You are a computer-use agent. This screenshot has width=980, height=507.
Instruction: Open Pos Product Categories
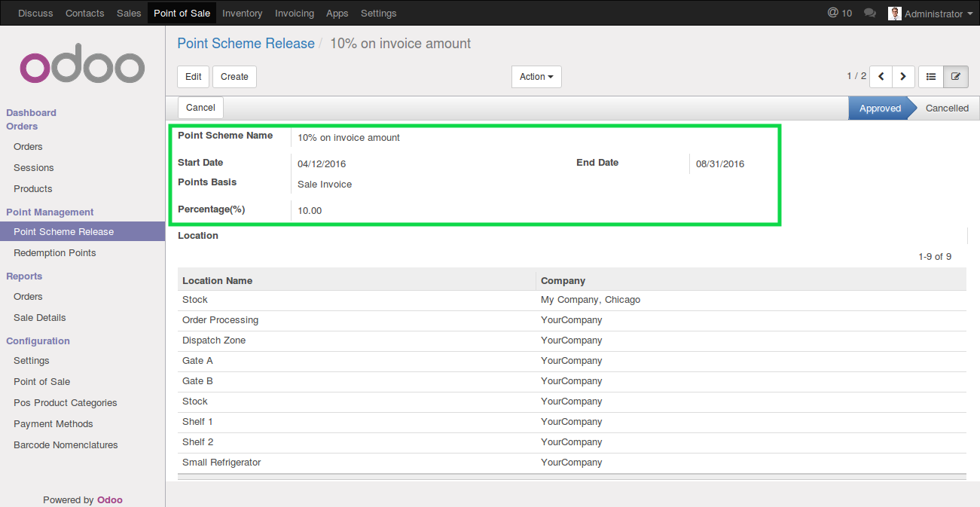[66, 403]
